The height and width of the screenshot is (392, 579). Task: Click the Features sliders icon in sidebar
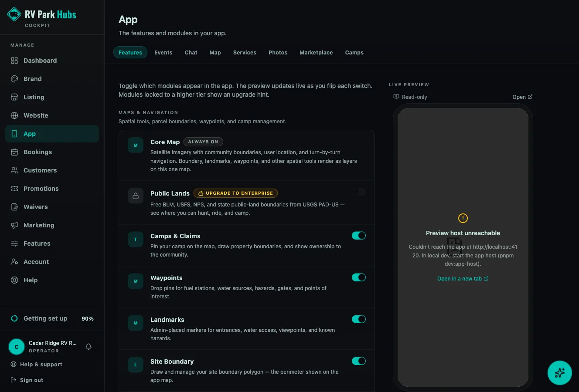coord(14,243)
